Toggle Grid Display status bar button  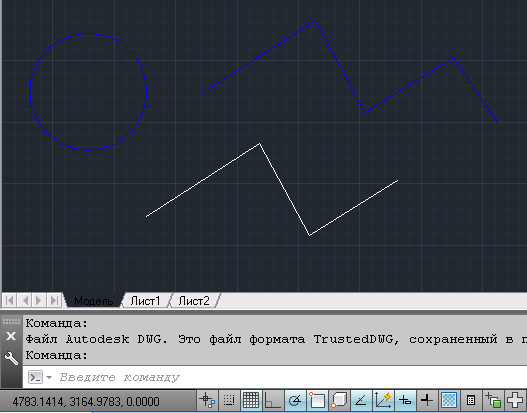(x=251, y=401)
